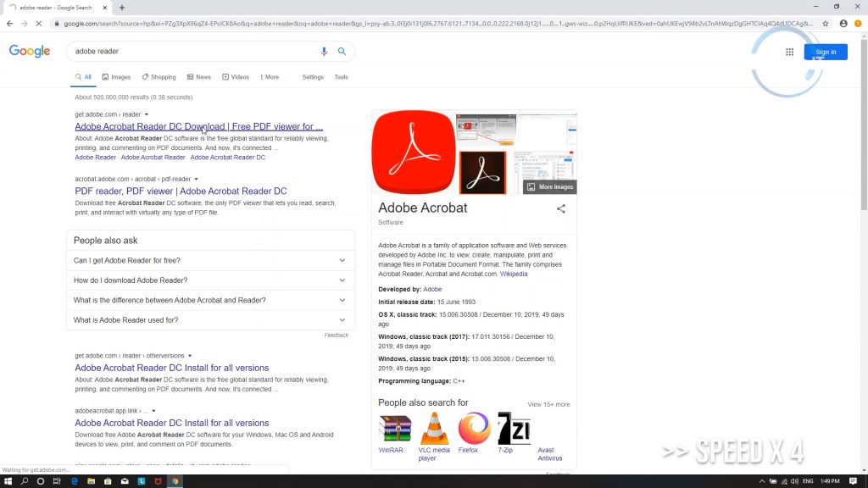Viewport: 868px width, 488px height.
Task: Open the Wikipedia link in the knowledge panel
Action: coord(514,274)
